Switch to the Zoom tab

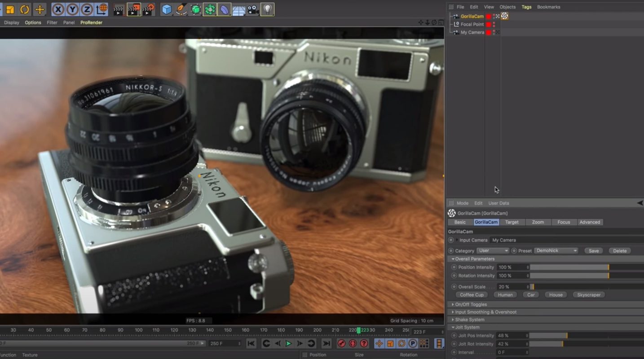coord(538,222)
